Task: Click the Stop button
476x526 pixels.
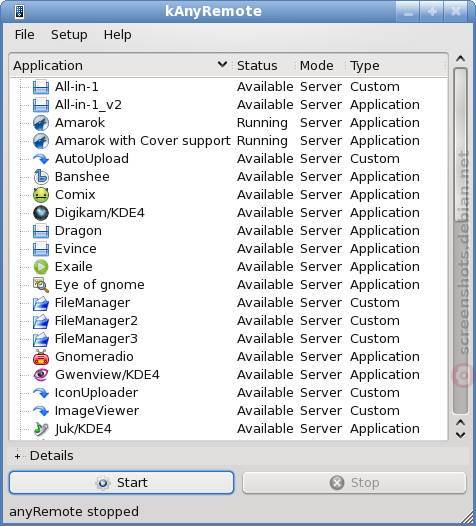Action: pyautogui.click(x=354, y=483)
